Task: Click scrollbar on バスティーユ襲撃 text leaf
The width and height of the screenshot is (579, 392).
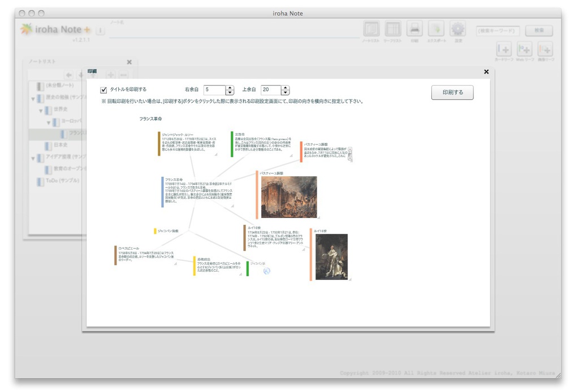Action: [350, 154]
